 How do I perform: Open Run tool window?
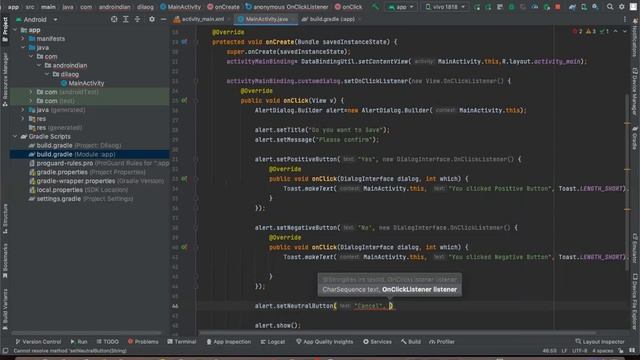(x=79, y=342)
